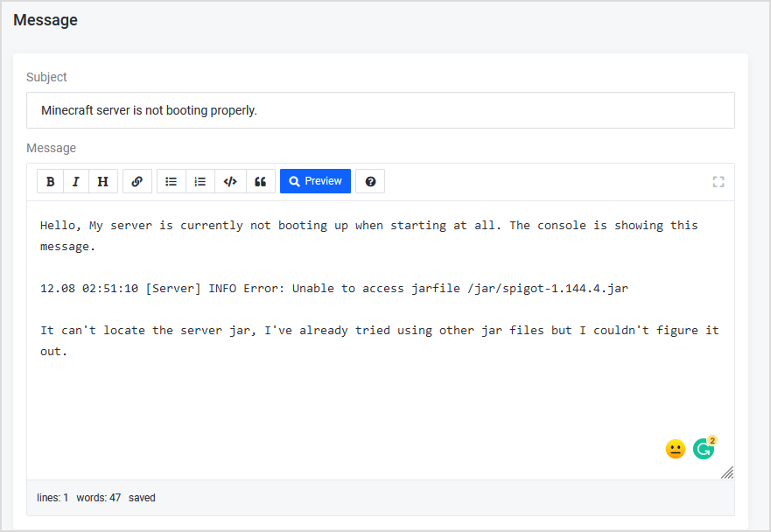Image resolution: width=771 pixels, height=532 pixels.
Task: Click the neutral face tone emoji
Action: (x=676, y=449)
